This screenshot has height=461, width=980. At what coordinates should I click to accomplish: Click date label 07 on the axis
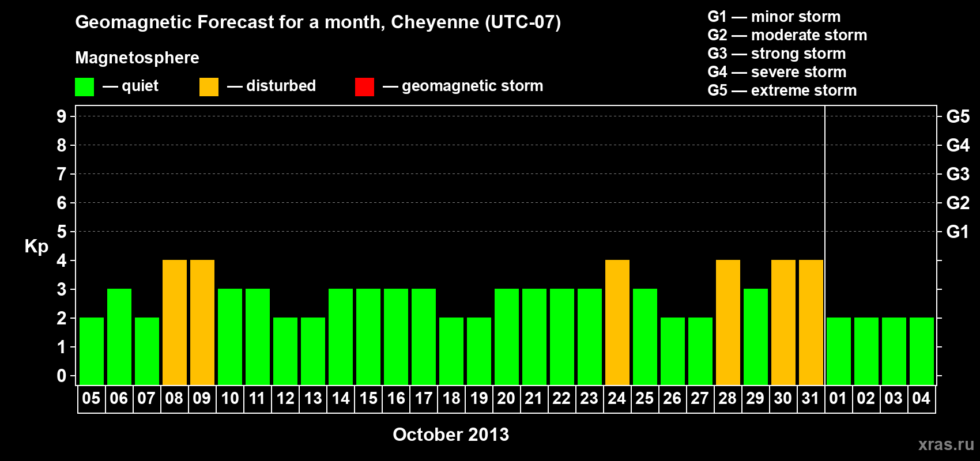(146, 399)
